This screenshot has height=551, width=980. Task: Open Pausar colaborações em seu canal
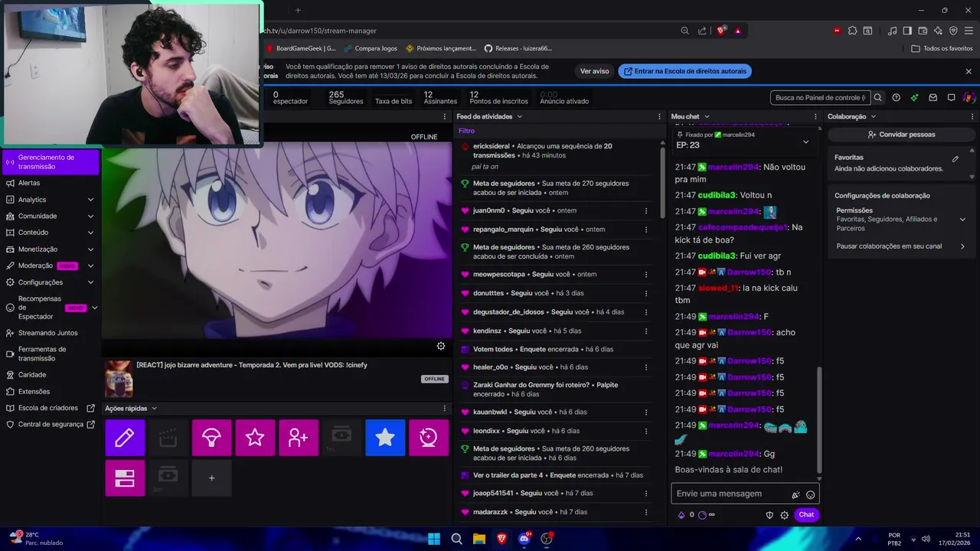900,246
